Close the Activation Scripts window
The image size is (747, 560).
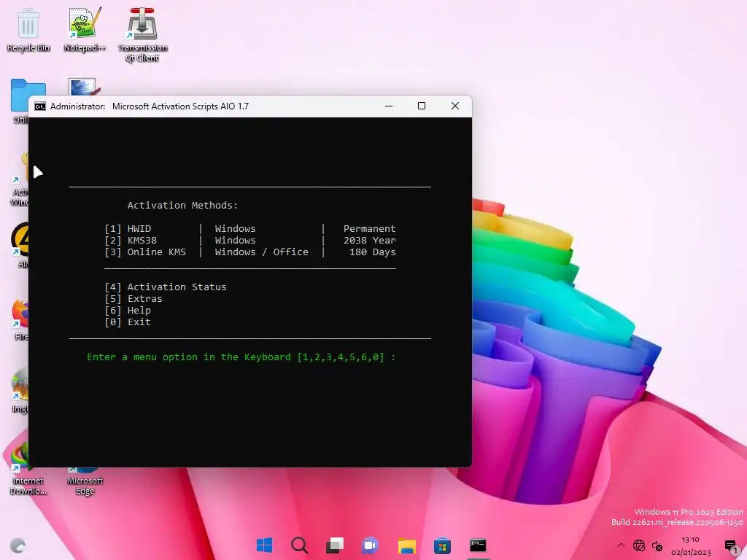pyautogui.click(x=455, y=106)
